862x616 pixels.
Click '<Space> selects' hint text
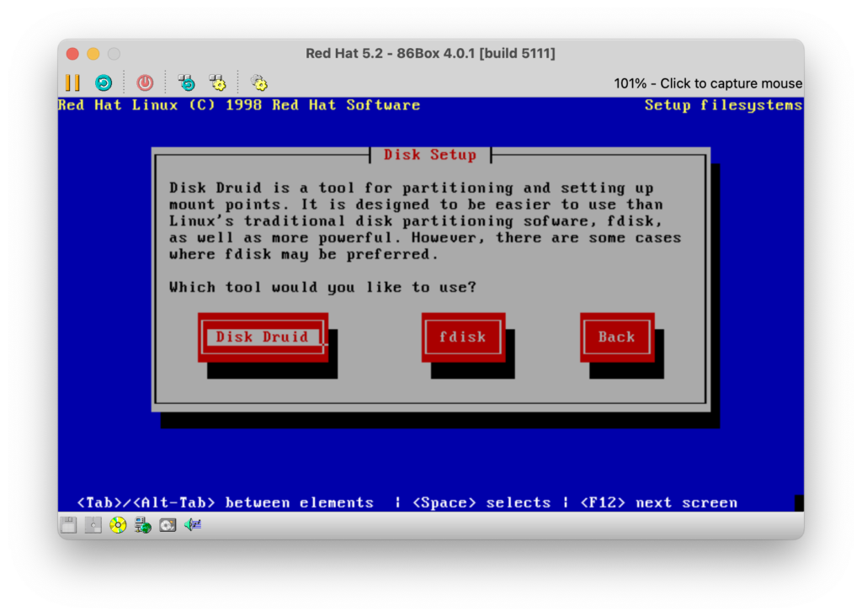482,502
